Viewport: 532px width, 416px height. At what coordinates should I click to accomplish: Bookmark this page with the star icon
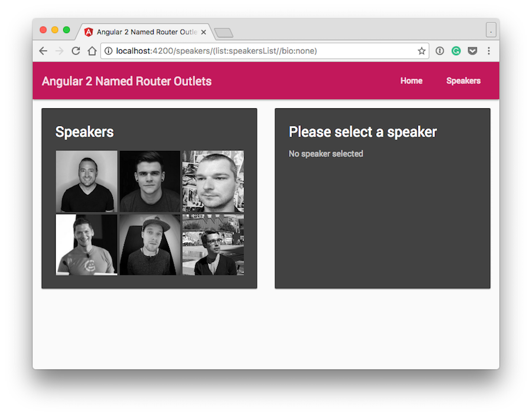click(x=421, y=51)
